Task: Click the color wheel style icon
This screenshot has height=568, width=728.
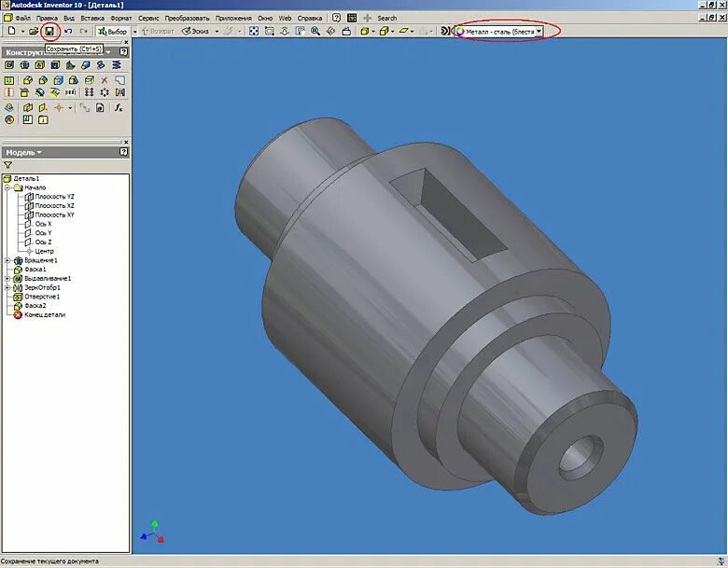Action: [x=459, y=32]
